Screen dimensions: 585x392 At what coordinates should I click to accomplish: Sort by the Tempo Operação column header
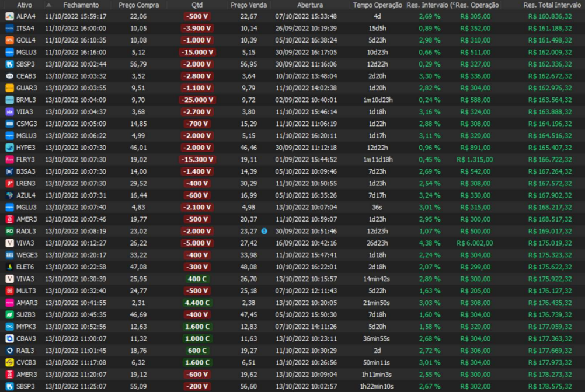[377, 5]
